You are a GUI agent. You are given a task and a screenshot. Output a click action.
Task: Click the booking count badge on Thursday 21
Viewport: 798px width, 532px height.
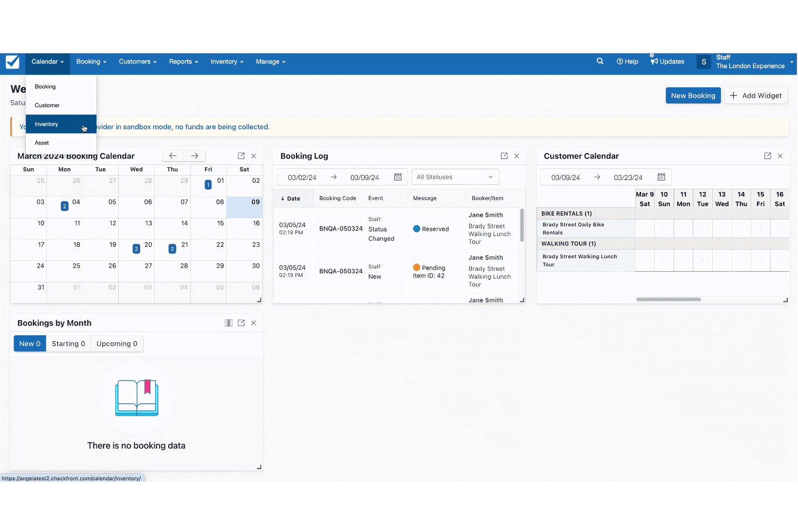(x=172, y=249)
